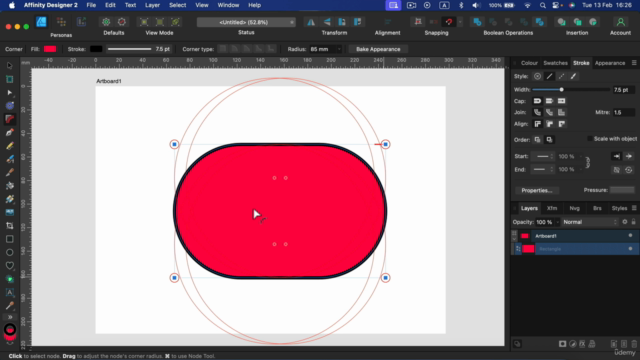640x360 pixels.
Task: Select the Move tool in the toolbox
Action: pyautogui.click(x=10, y=66)
